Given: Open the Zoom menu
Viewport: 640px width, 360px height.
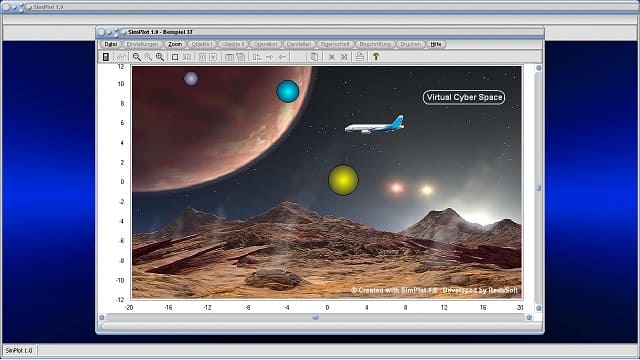Looking at the screenshot, I should pos(175,44).
